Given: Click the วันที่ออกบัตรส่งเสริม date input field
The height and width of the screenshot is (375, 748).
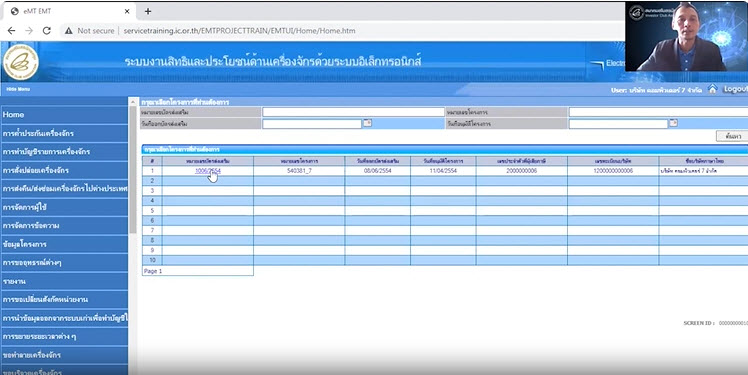Looking at the screenshot, I should pos(312,124).
